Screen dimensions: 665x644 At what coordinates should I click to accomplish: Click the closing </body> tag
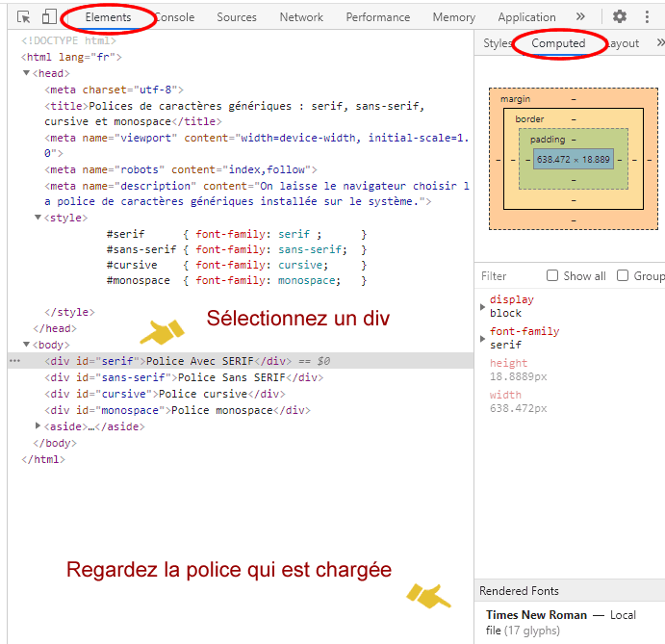pos(55,443)
